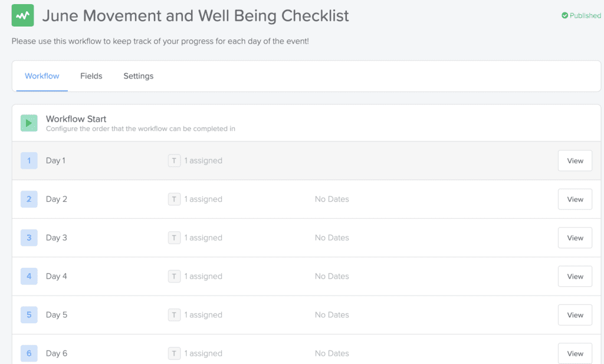Viewport: 604px width, 364px height.
Task: Click the No Dates label on Day 5
Action: tap(331, 314)
